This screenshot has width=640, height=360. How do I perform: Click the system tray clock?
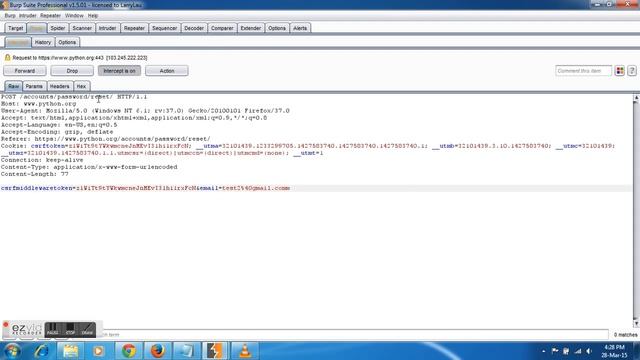[614, 351]
